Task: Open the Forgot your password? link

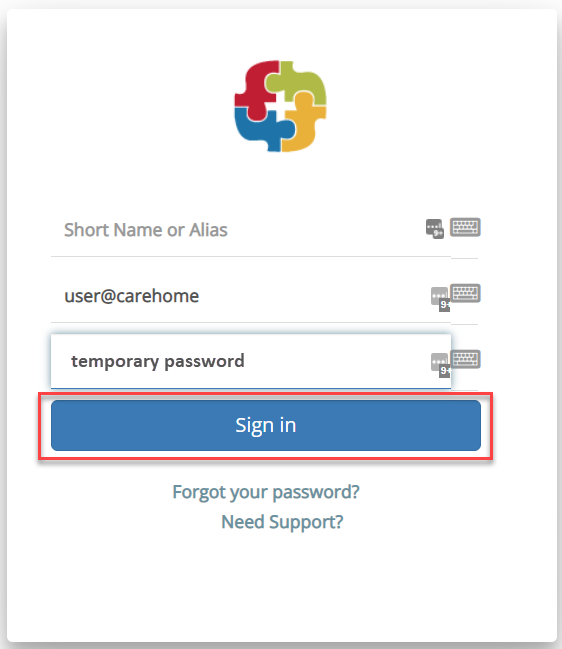Action: 266,492
